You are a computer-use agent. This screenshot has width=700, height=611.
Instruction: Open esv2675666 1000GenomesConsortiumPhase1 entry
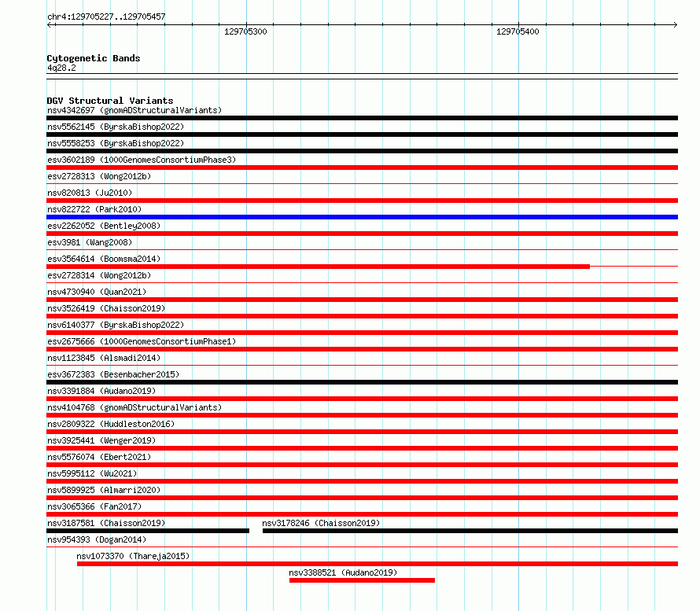click(142, 341)
